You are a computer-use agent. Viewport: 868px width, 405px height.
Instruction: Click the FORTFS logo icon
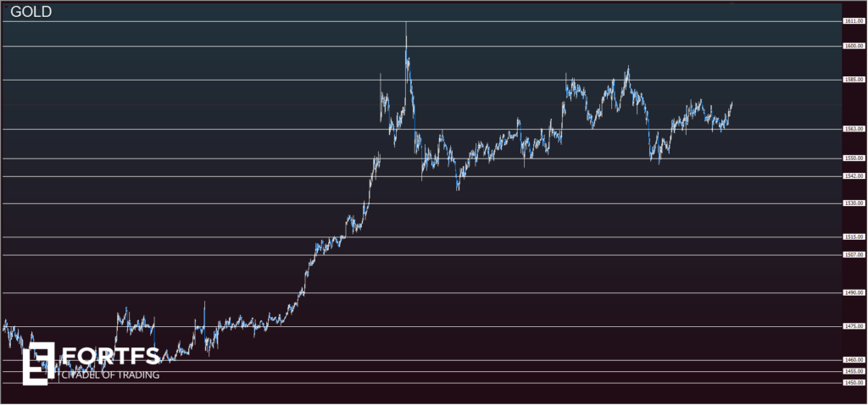(38, 363)
